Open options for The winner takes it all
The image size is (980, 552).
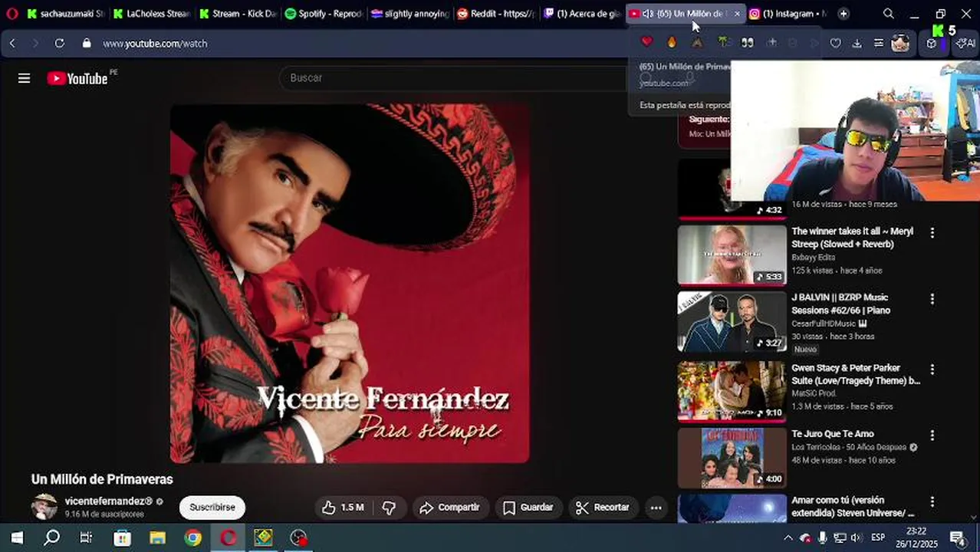[932, 232]
